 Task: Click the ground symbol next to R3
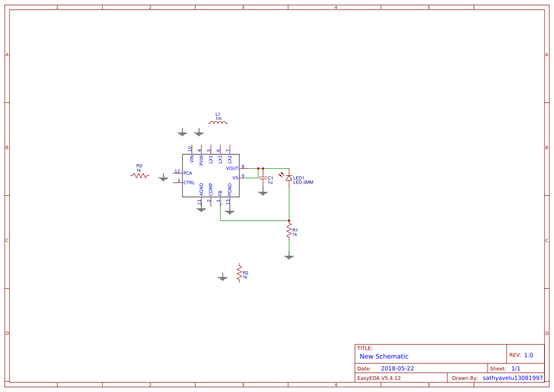[x=163, y=177]
